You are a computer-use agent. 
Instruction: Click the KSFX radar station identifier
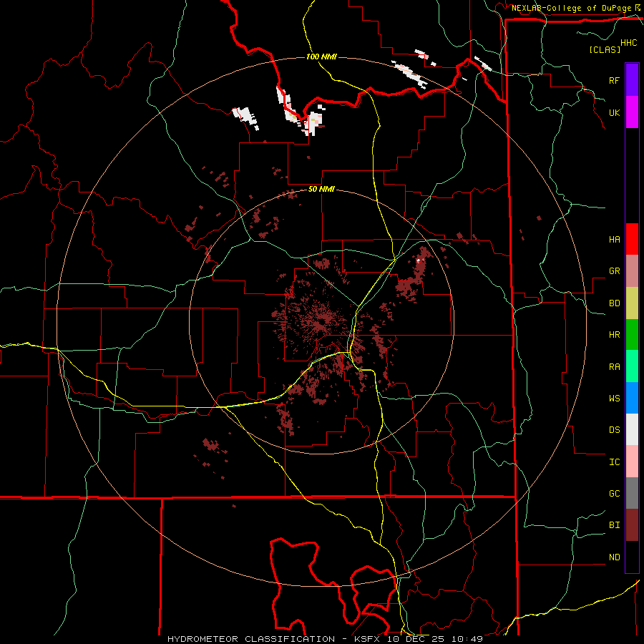pos(367,639)
